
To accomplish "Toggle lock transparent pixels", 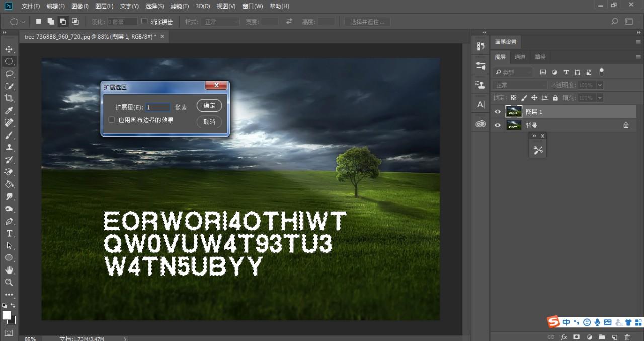I will coord(513,98).
